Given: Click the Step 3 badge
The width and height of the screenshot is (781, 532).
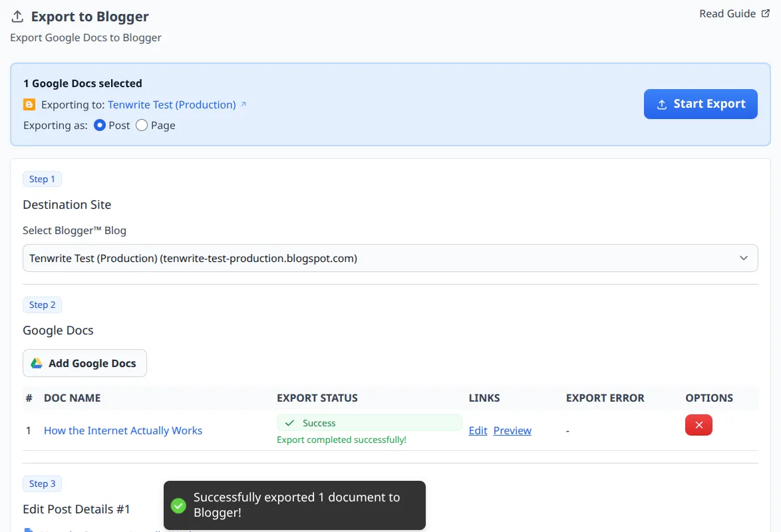Looking at the screenshot, I should (42, 483).
